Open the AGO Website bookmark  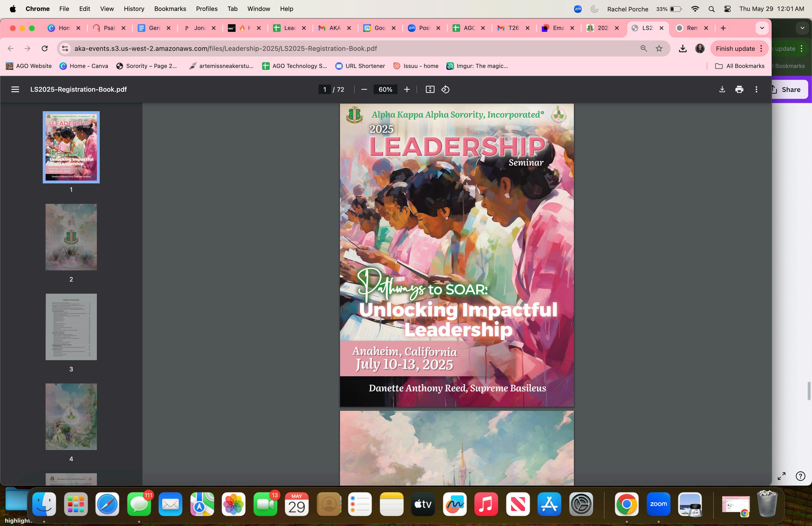(x=29, y=66)
